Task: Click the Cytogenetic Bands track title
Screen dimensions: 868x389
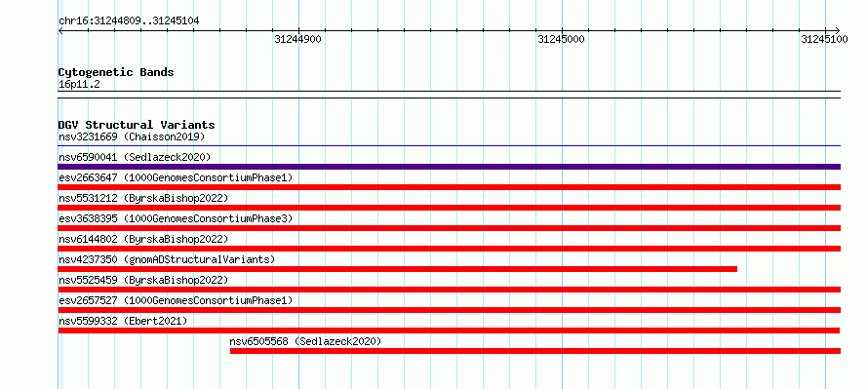Action: 116,72
